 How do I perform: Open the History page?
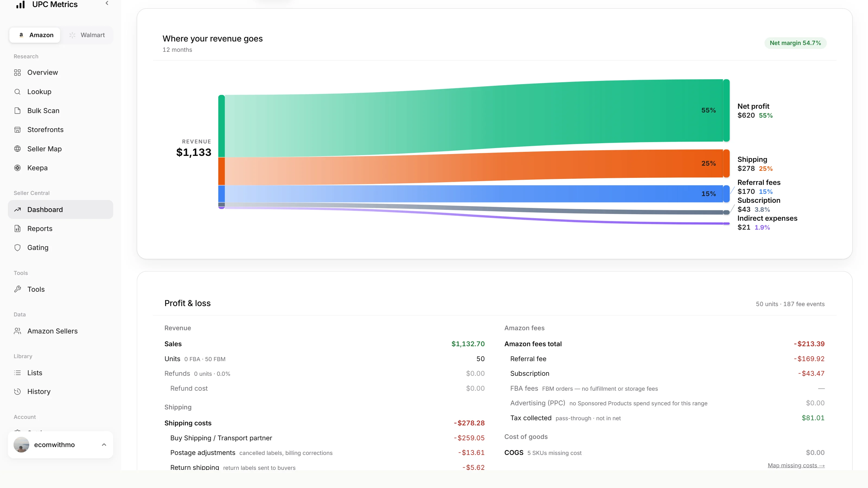tap(60, 391)
